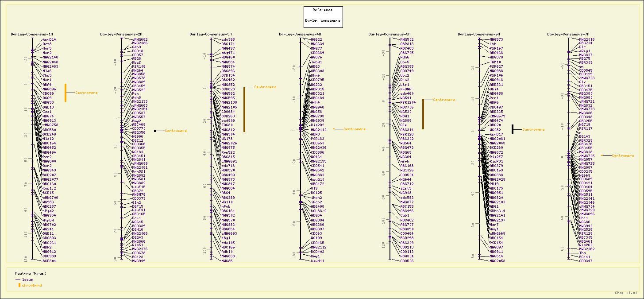The width and height of the screenshot is (644, 299).
Task: Open the Barley-Consensus-7H map title
Action: point(568,34)
